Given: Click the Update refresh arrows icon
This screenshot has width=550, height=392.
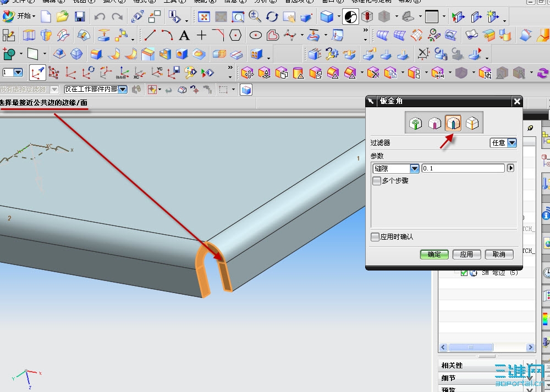Looking at the screenshot, I should (543, 73).
